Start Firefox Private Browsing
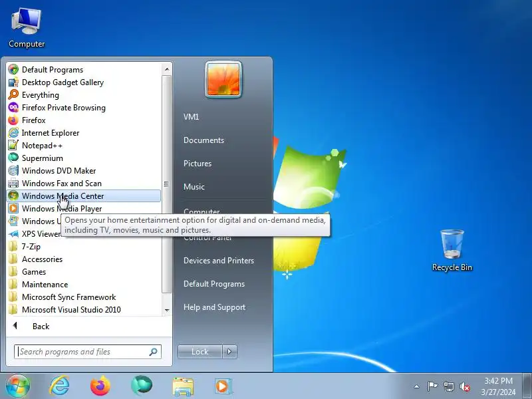The height and width of the screenshot is (399, 532). tap(84, 108)
